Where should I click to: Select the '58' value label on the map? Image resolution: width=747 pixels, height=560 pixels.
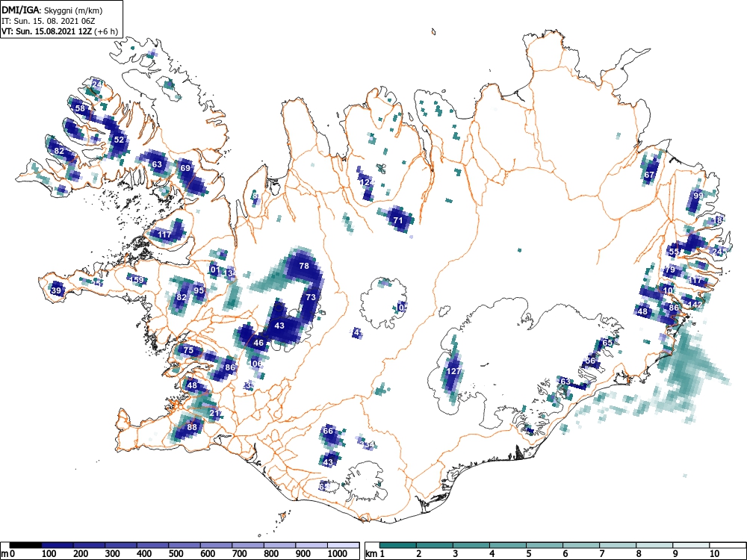click(80, 108)
